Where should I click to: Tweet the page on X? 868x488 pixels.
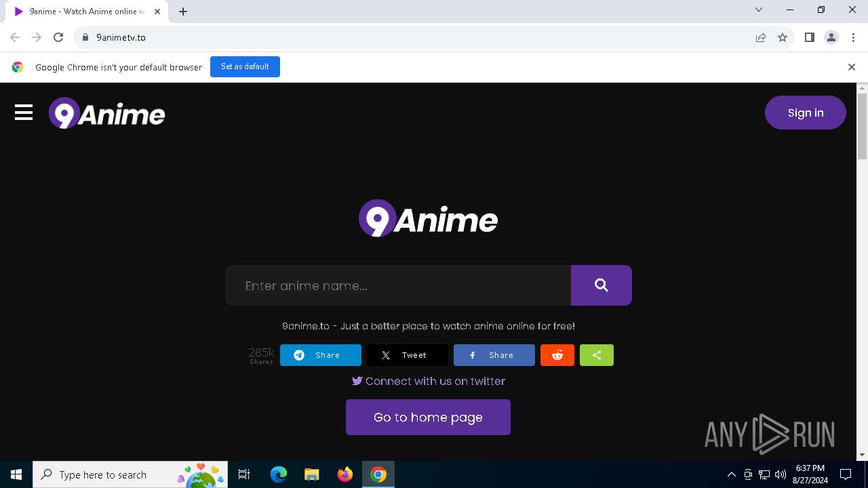(x=408, y=355)
